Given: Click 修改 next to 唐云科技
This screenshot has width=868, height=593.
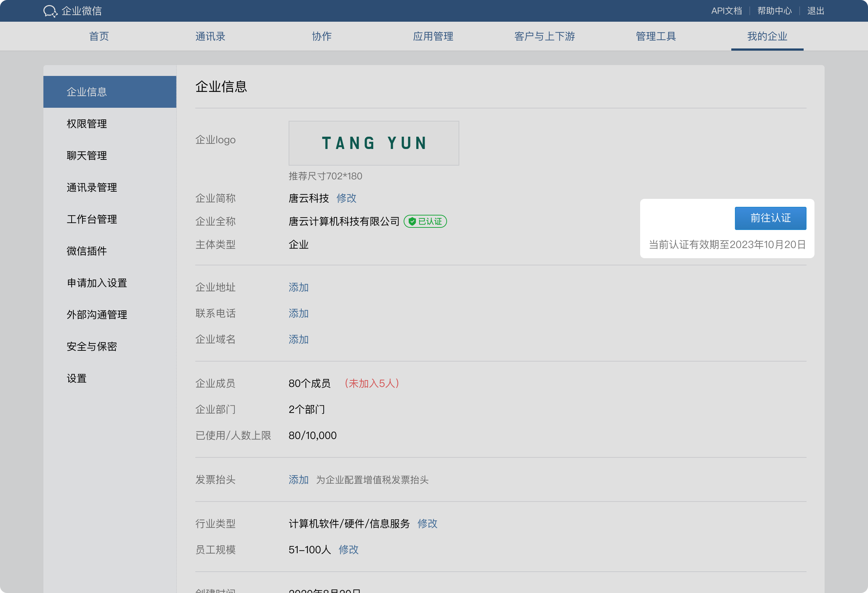Looking at the screenshot, I should (346, 198).
